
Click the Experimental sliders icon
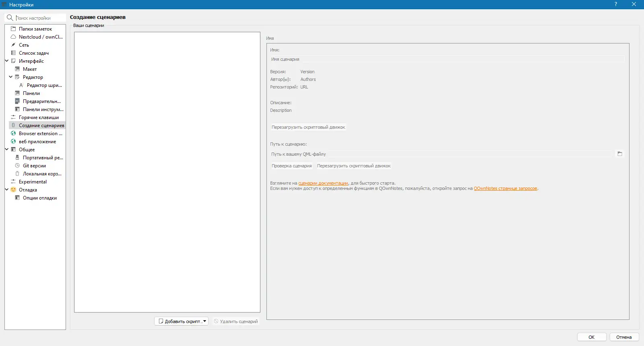[13, 182]
